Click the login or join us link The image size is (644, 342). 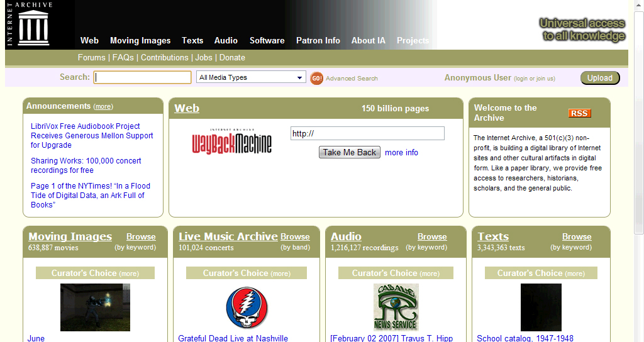(535, 79)
